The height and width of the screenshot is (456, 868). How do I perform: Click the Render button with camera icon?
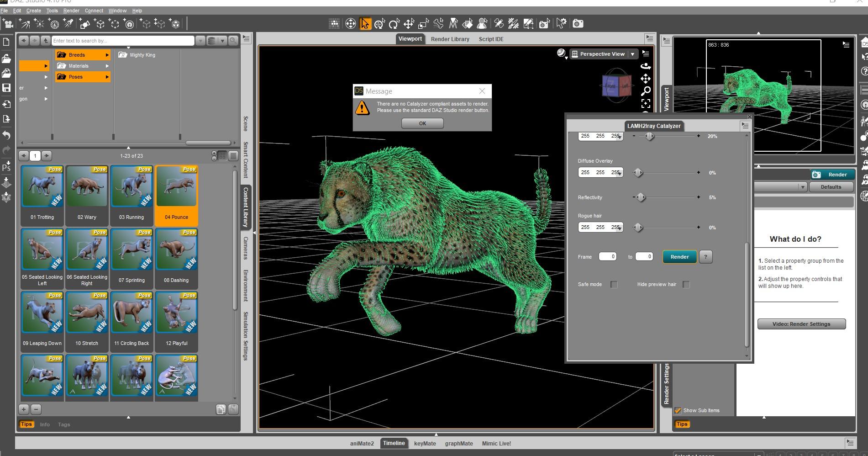coord(832,175)
